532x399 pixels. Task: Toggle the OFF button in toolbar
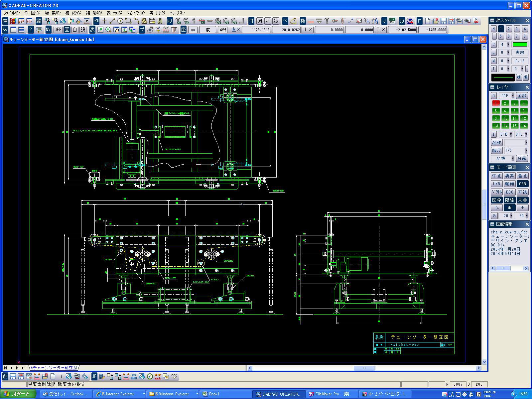click(x=58, y=30)
